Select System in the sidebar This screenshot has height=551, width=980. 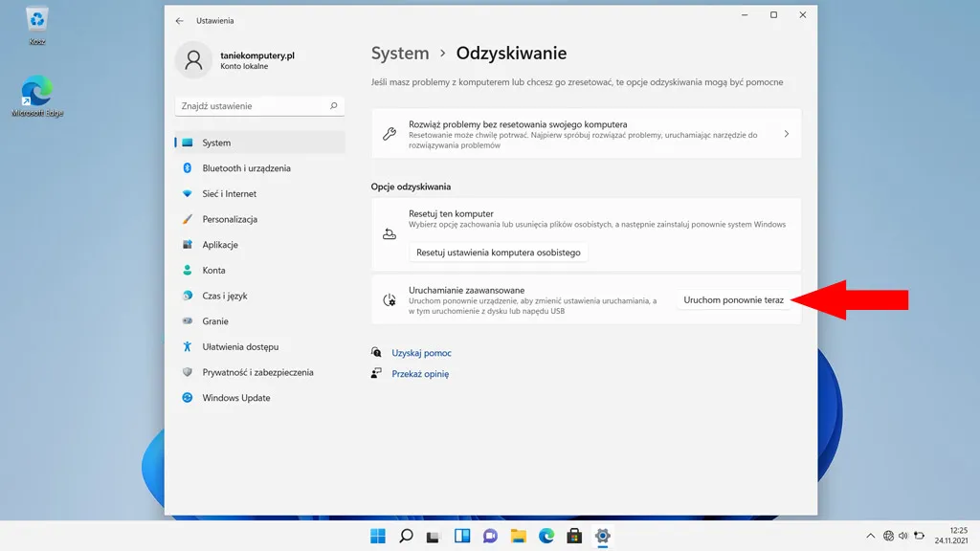(x=259, y=143)
